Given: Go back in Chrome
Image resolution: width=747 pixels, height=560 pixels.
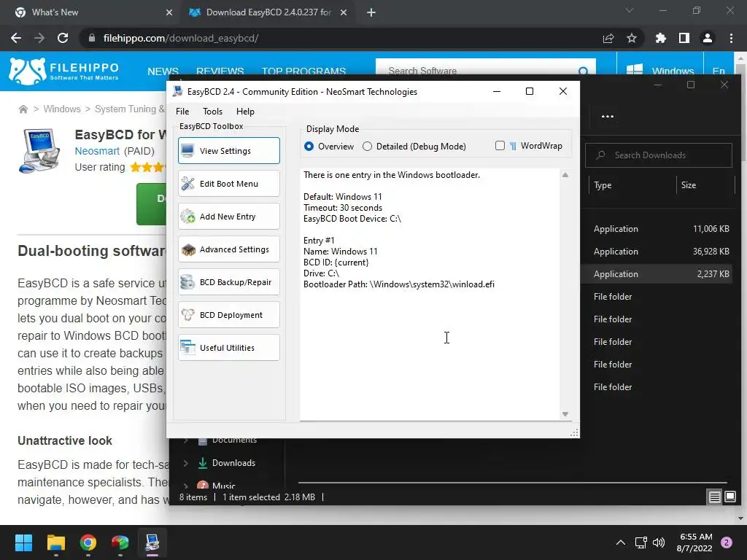Looking at the screenshot, I should point(16,38).
